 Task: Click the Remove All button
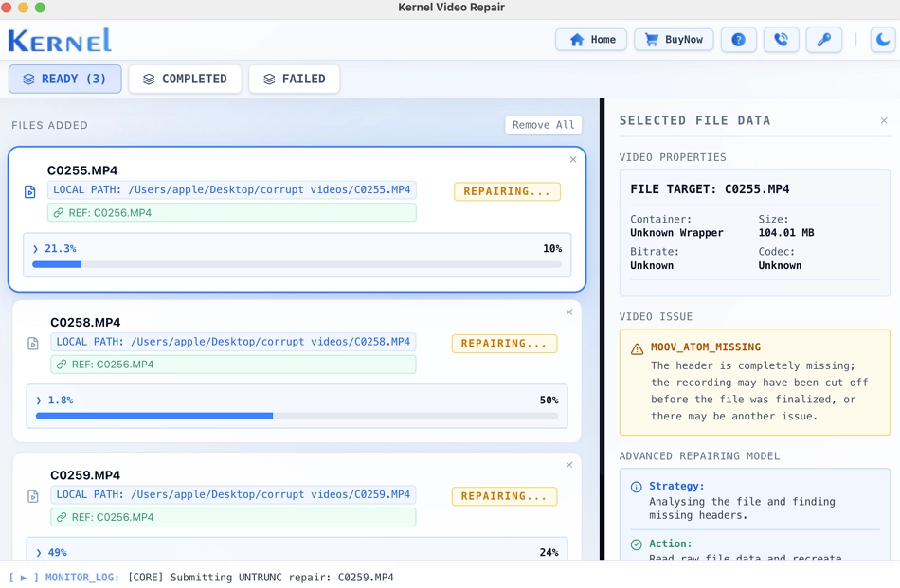543,125
